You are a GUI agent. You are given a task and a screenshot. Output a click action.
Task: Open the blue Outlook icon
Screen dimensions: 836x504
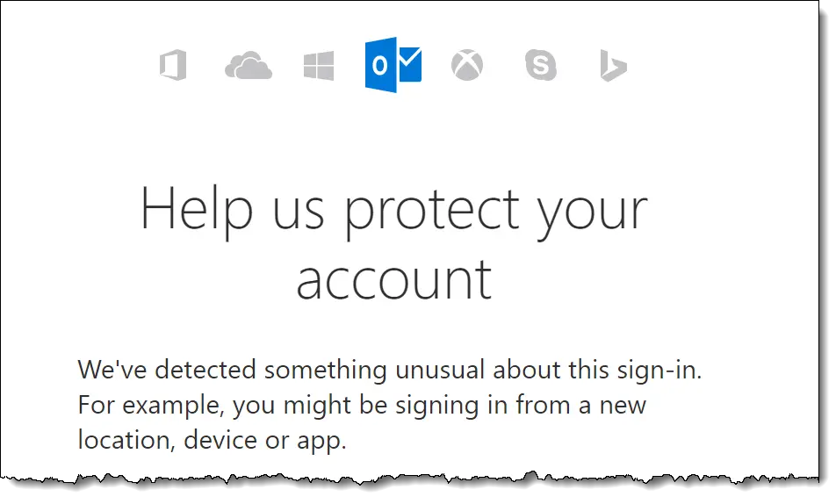click(393, 64)
